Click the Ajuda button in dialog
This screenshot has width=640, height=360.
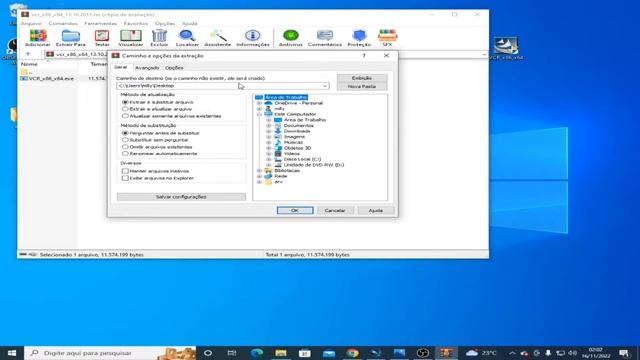click(x=376, y=210)
